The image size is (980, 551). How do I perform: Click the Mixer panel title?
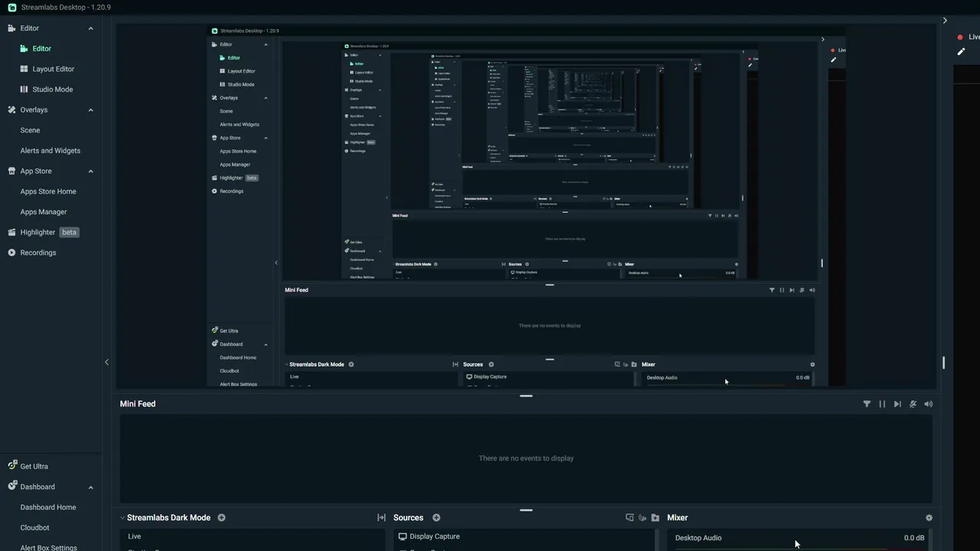click(678, 517)
